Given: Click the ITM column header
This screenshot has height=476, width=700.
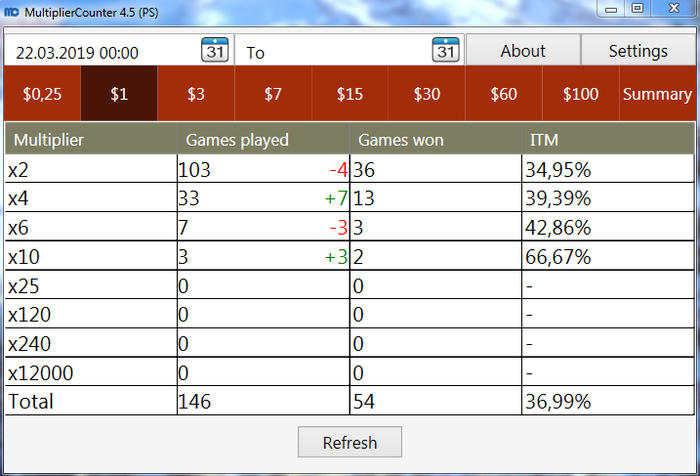Looking at the screenshot, I should pyautogui.click(x=608, y=139).
